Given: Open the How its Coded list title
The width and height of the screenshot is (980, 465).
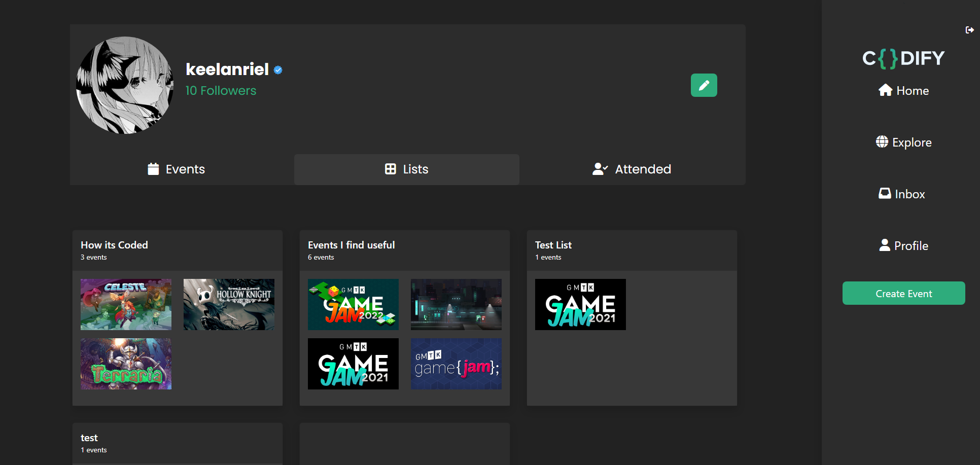Looking at the screenshot, I should [x=114, y=245].
